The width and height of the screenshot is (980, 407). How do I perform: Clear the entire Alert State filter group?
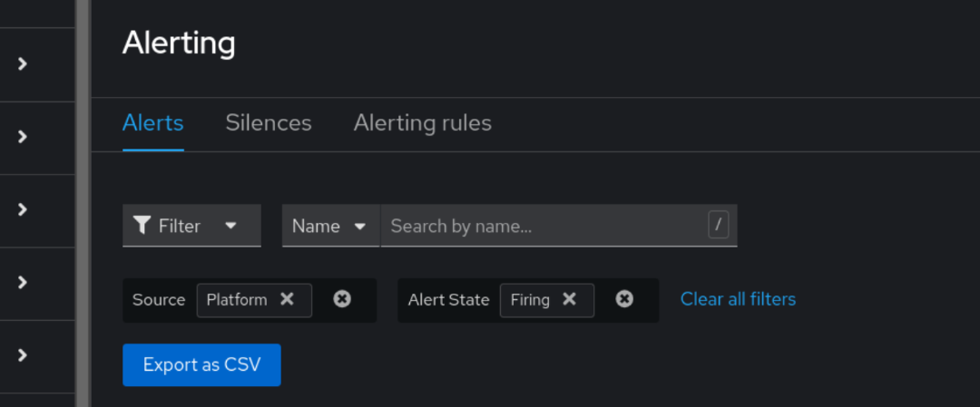pyautogui.click(x=624, y=299)
